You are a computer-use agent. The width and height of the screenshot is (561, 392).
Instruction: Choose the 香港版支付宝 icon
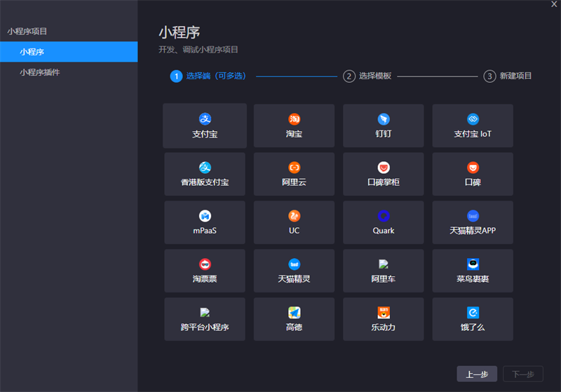click(205, 168)
